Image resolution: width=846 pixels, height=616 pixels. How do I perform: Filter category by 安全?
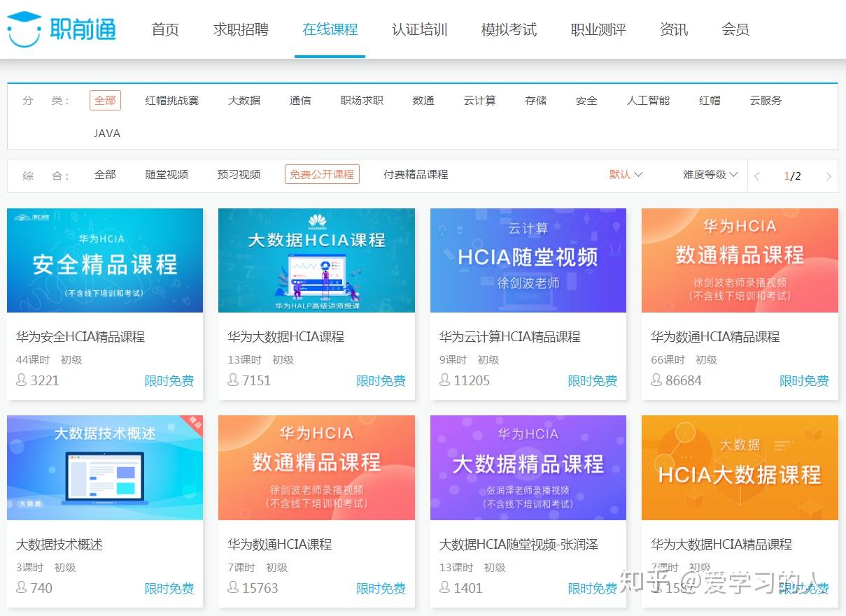pyautogui.click(x=586, y=101)
